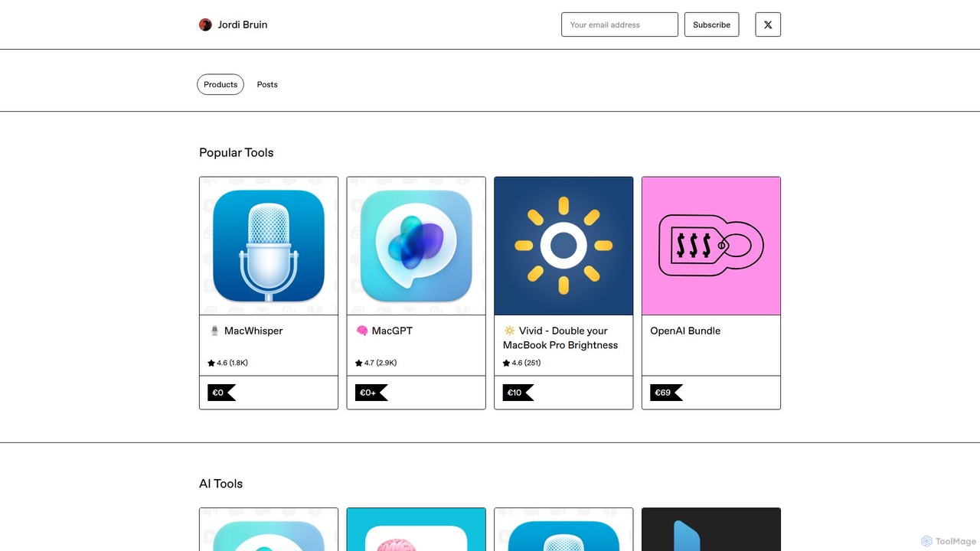Select the Products tab
980x551 pixels.
[x=220, y=84]
